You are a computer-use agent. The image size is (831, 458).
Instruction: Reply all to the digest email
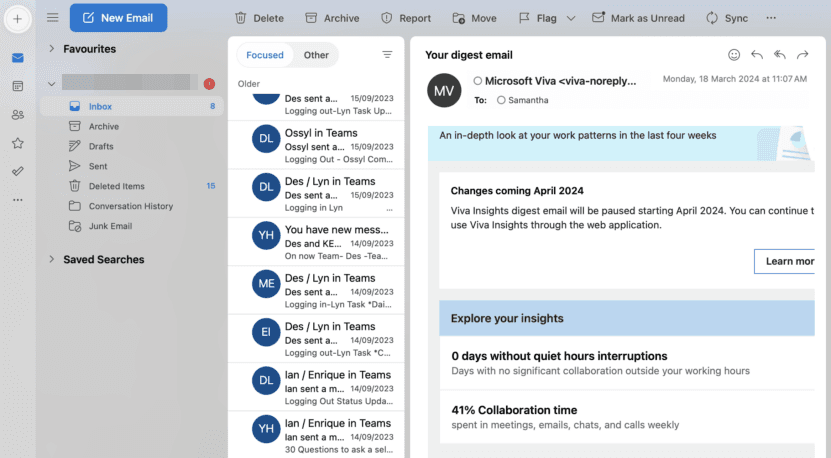pyautogui.click(x=780, y=55)
